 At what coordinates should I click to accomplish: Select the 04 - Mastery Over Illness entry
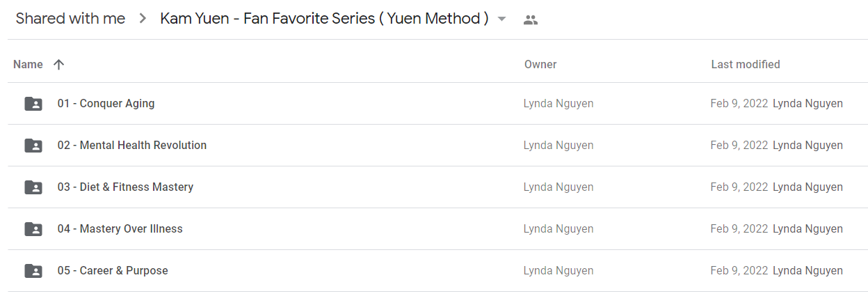pyautogui.click(x=437, y=229)
